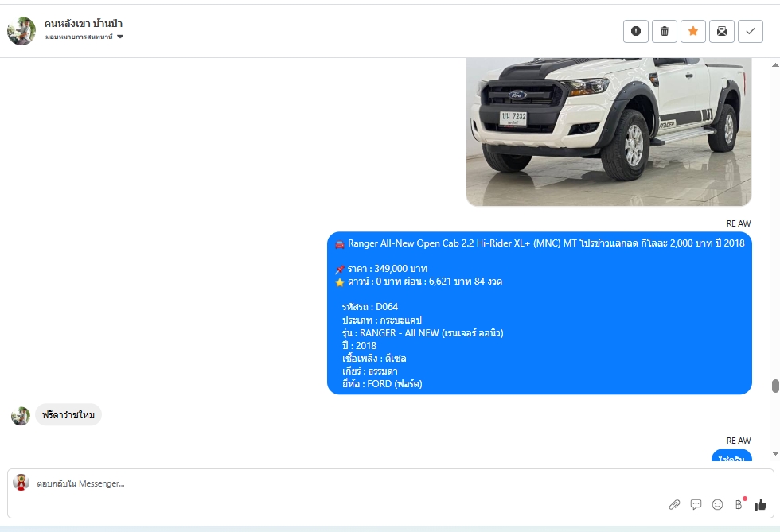Click the Ranger All-New listing message bubble
Screen dimensions: 780x532
click(540, 313)
